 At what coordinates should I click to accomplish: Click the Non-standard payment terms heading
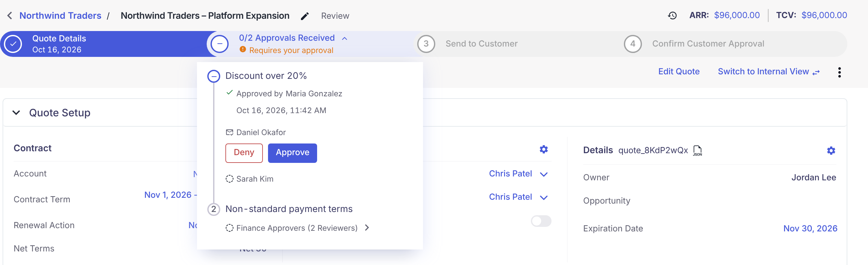pos(289,209)
